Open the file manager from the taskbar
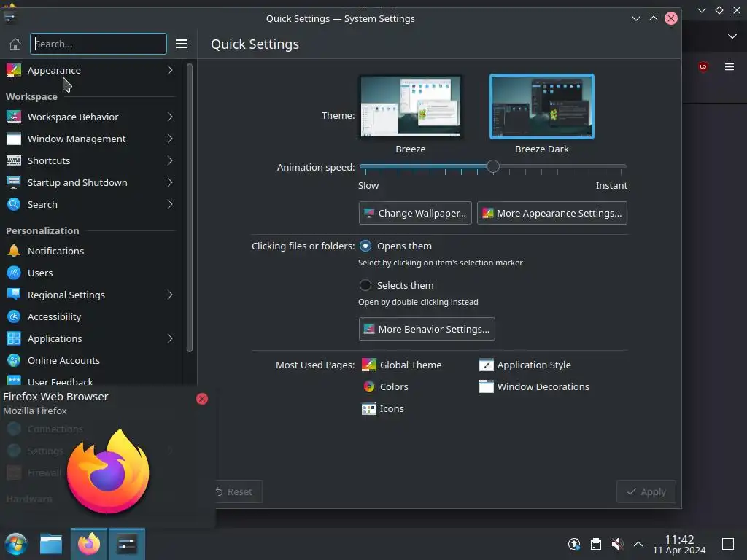747x560 pixels. pyautogui.click(x=51, y=544)
